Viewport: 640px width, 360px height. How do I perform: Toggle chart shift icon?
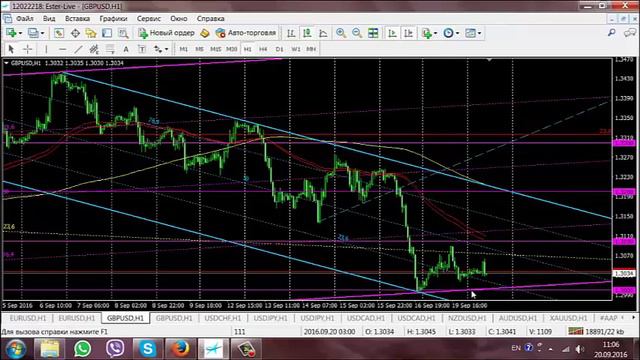pyautogui.click(x=408, y=33)
